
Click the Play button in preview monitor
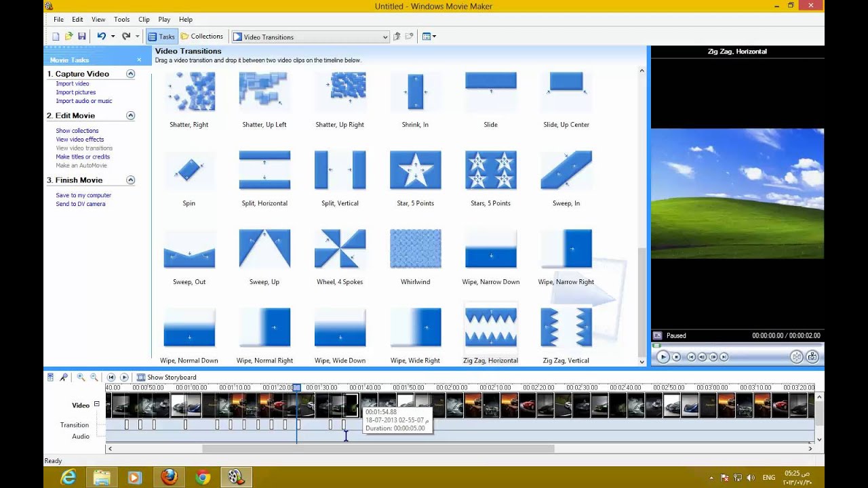[x=663, y=357]
